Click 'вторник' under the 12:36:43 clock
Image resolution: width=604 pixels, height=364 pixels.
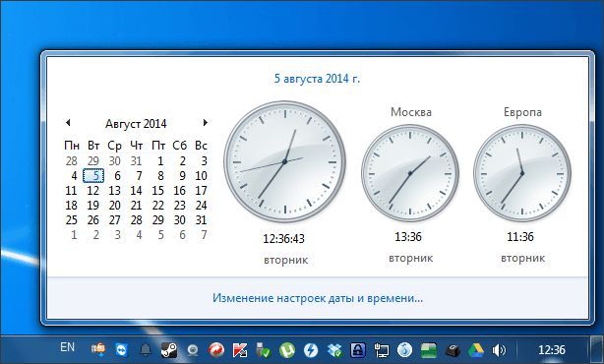click(x=286, y=260)
